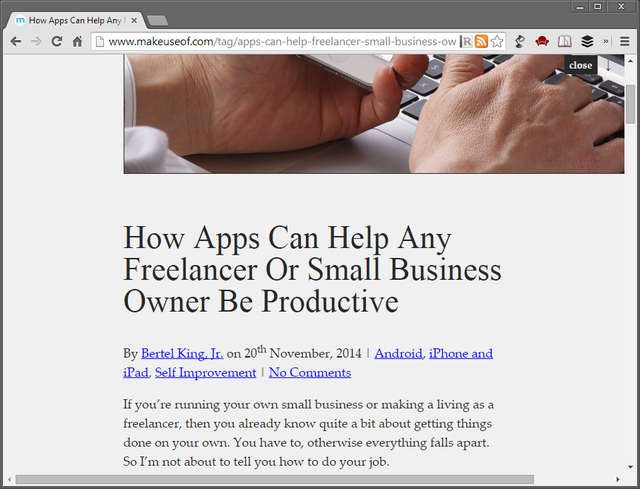Click the browser back arrow
Image resolution: width=640 pixels, height=489 pixels.
(x=15, y=41)
